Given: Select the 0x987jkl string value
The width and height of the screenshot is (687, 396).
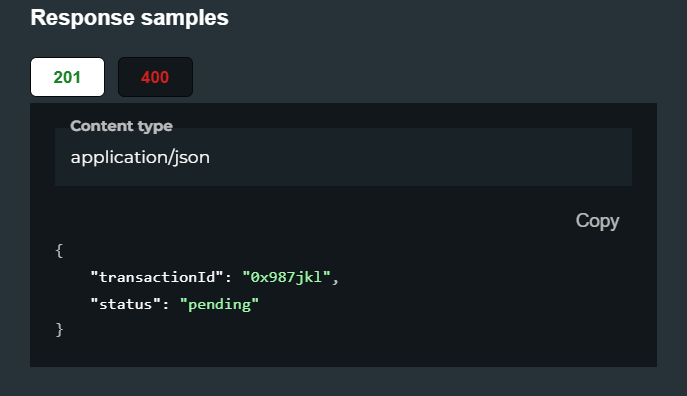Looking at the screenshot, I should click(x=286, y=277).
